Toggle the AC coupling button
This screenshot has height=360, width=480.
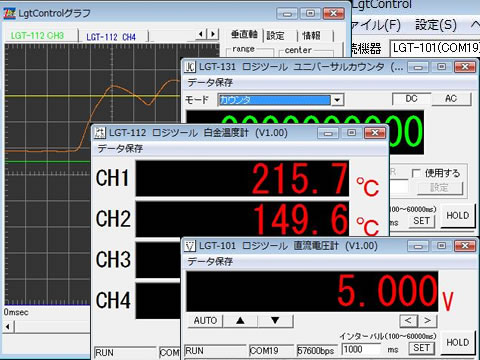tap(451, 99)
